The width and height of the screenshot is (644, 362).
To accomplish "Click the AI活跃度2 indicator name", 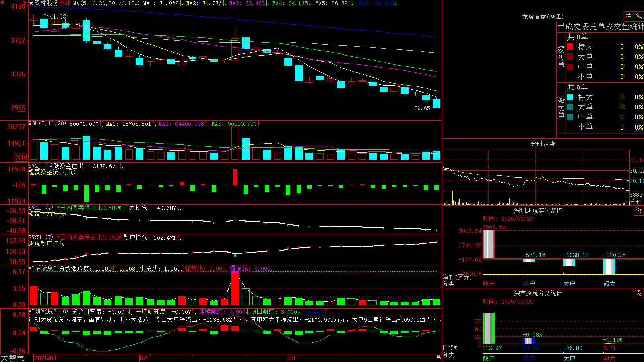I will tap(43, 269).
